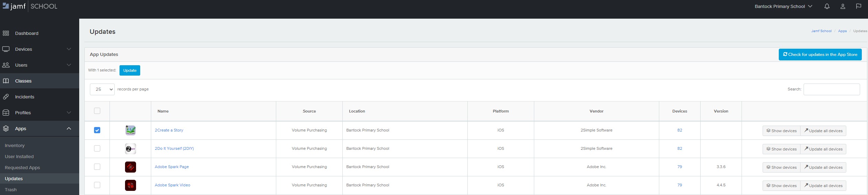
Task: Open the Adobe Spark Video link
Action: [172, 185]
